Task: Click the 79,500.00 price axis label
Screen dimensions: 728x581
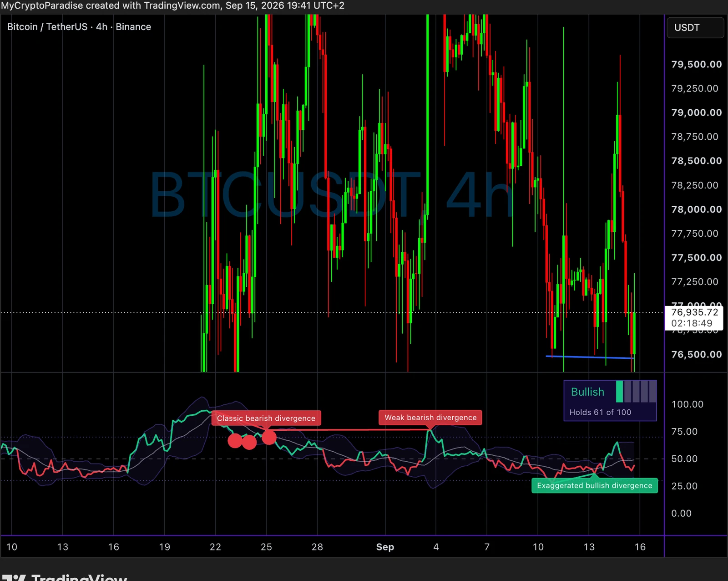Action: tap(697, 64)
